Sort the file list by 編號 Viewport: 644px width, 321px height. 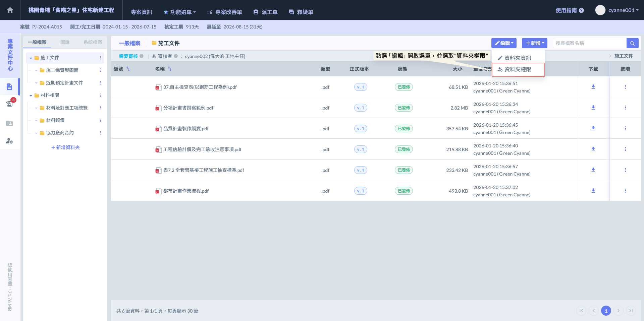(x=128, y=69)
